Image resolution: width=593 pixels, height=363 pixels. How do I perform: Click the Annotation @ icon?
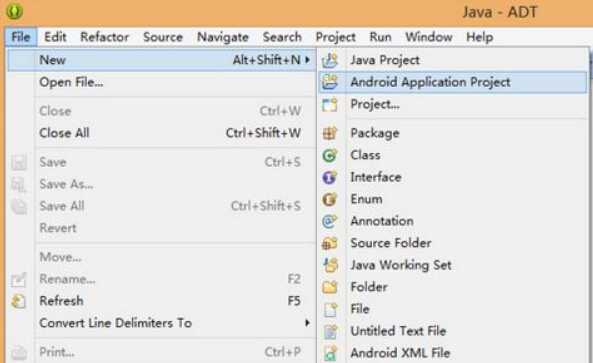[330, 221]
